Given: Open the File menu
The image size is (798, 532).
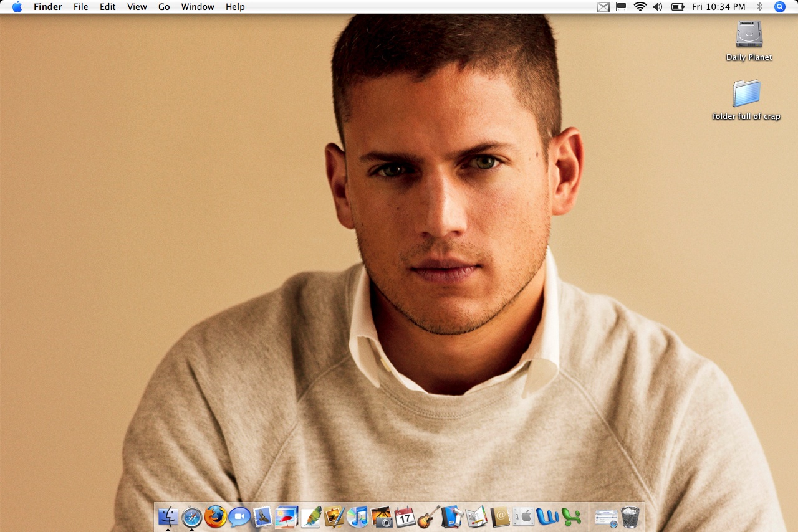Looking at the screenshot, I should pos(81,7).
